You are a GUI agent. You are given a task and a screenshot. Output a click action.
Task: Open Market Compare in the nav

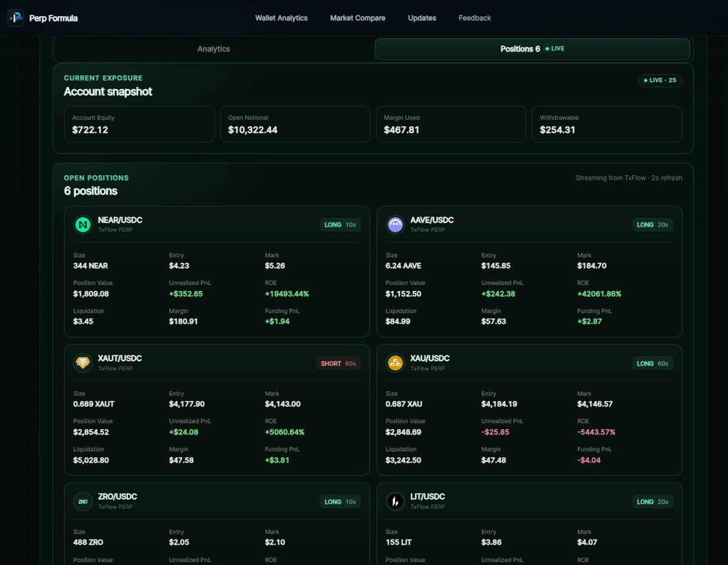coord(357,18)
